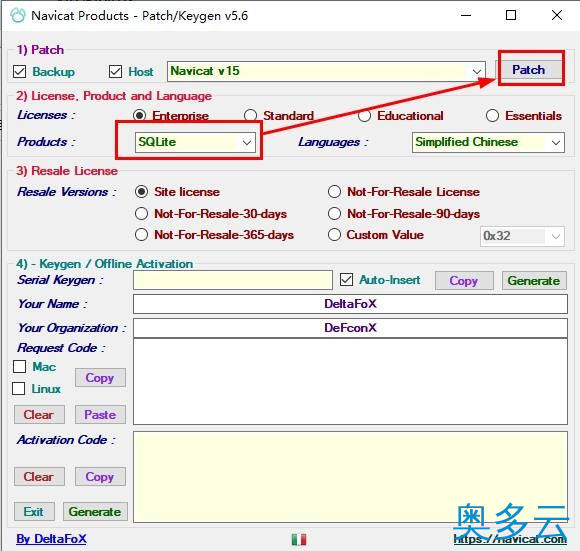Screen dimensions: 580x551
Task: Select the Standard license radio button
Action: click(x=250, y=116)
